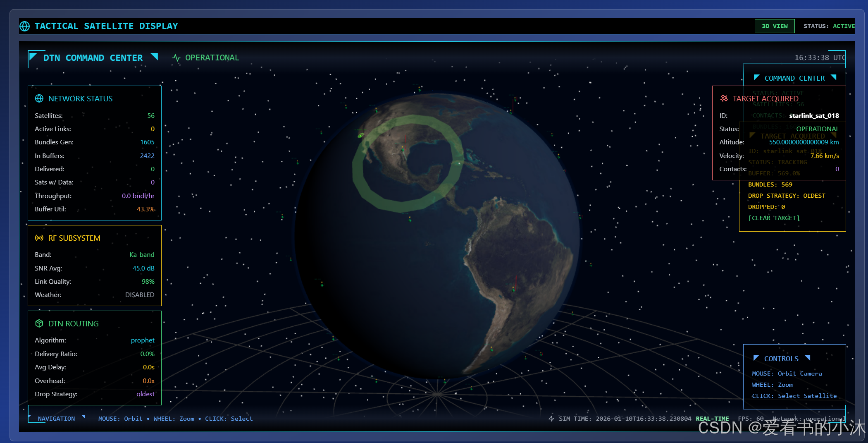The width and height of the screenshot is (868, 443).
Task: Click the target ID starlink_sat_018
Action: 814,116
